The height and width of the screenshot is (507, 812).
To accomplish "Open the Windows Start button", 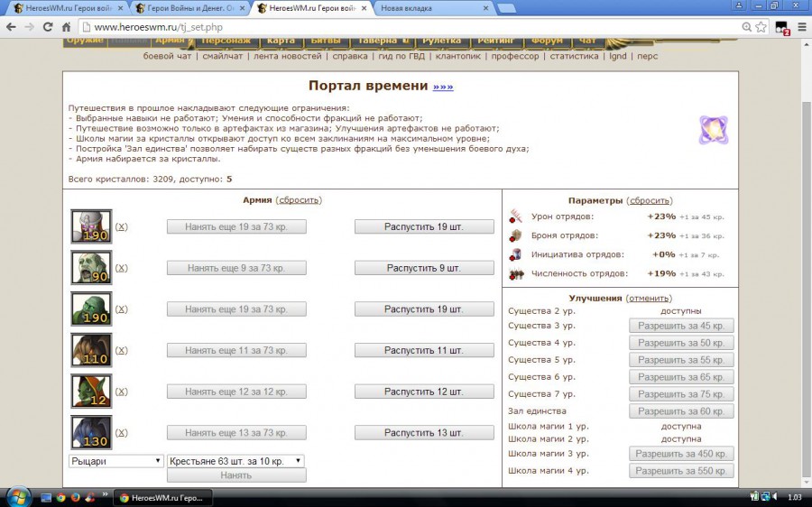I will [x=18, y=497].
